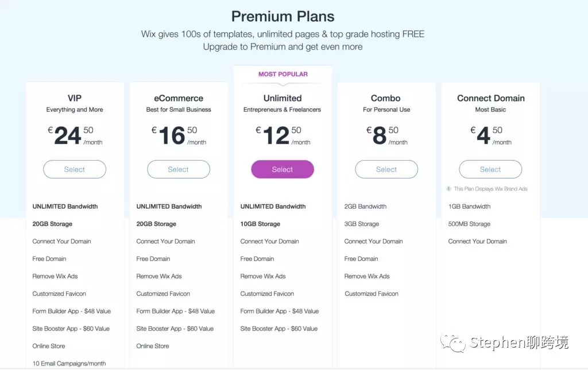Image resolution: width=588 pixels, height=370 pixels.
Task: Select the Connect Domain plan
Action: [490, 169]
